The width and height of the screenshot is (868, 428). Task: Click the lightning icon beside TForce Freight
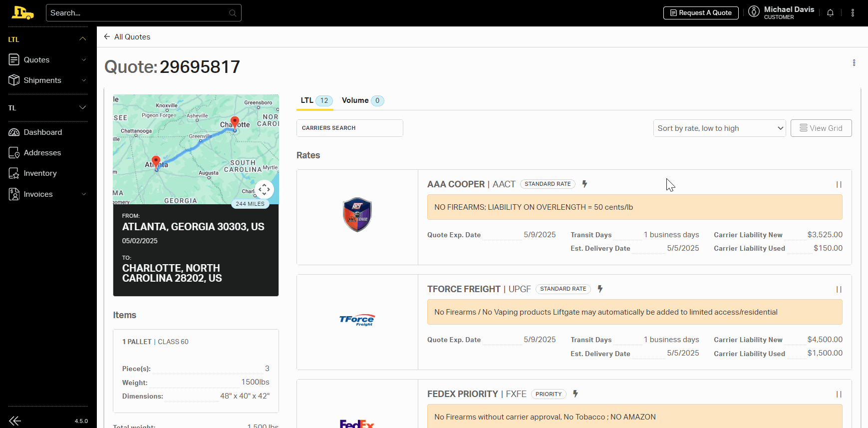pos(600,289)
